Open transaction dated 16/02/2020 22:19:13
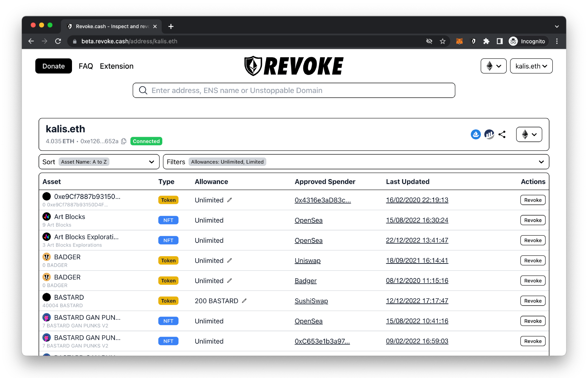Viewport: 588px width, 378px height. pyautogui.click(x=417, y=200)
